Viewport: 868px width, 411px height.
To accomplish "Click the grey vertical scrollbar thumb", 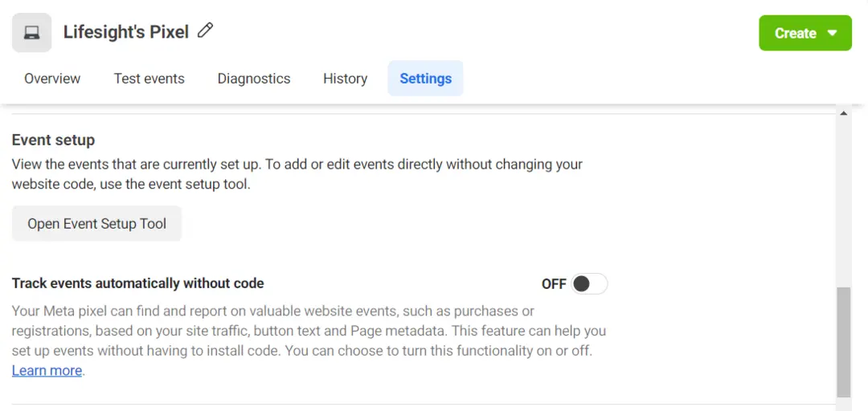I will pos(843,342).
